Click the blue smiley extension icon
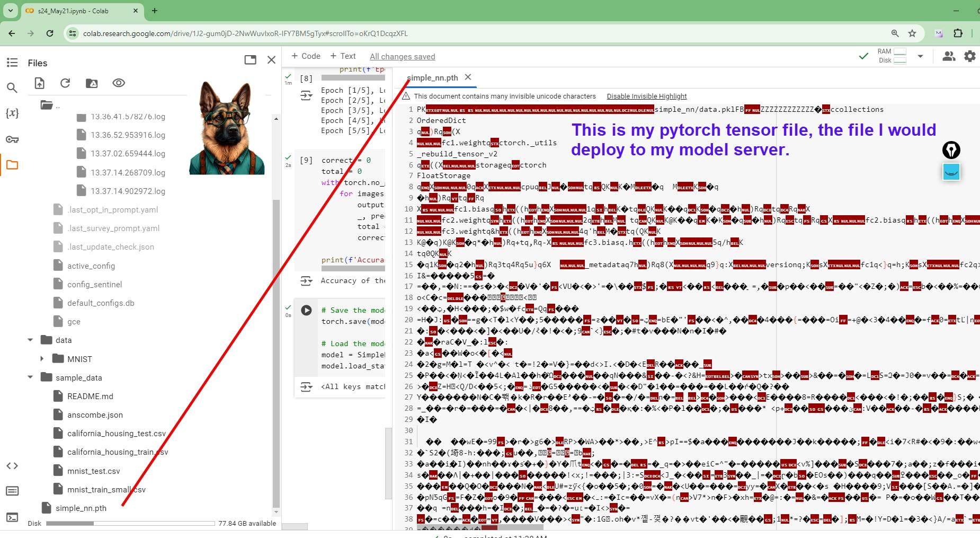This screenshot has width=980, height=538. tap(951, 172)
